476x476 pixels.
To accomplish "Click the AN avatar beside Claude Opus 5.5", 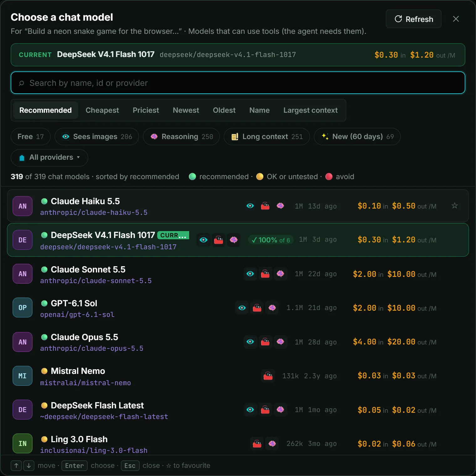I will pos(23,342).
